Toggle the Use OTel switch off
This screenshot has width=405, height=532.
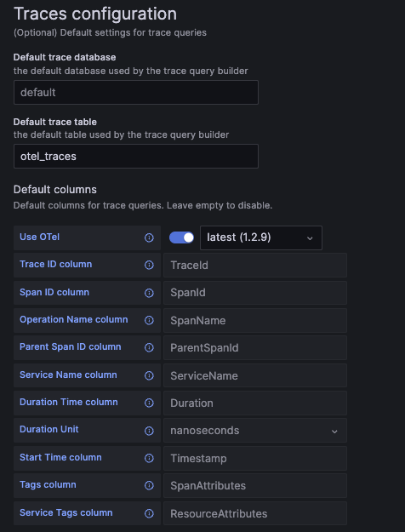click(x=181, y=237)
